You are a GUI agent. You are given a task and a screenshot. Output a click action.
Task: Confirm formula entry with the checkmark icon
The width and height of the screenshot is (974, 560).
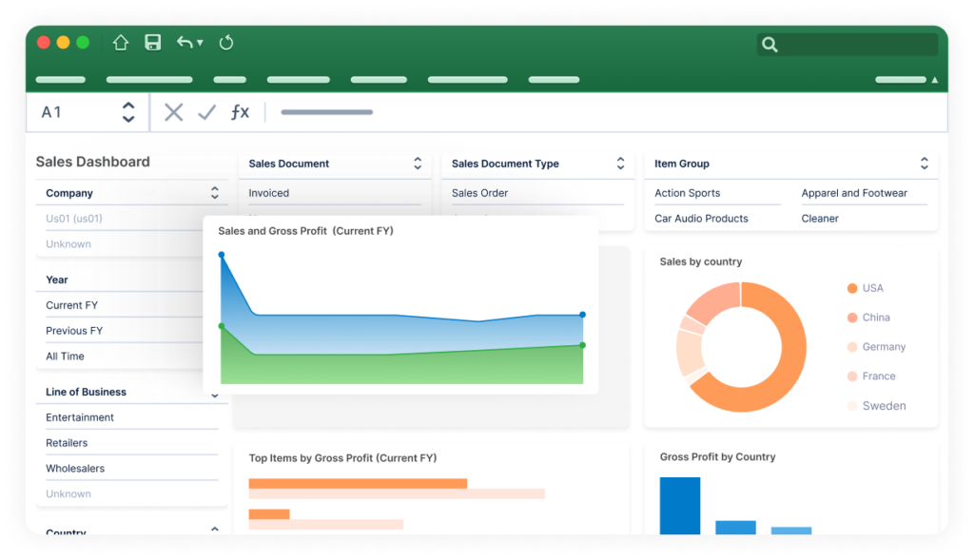205,111
